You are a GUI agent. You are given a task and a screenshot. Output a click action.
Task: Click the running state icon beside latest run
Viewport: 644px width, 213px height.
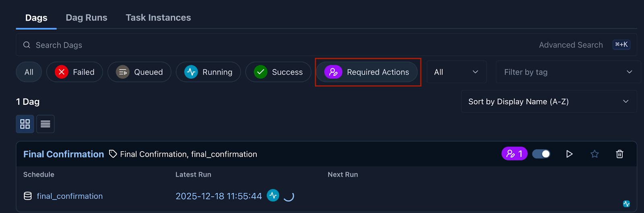[273, 196]
